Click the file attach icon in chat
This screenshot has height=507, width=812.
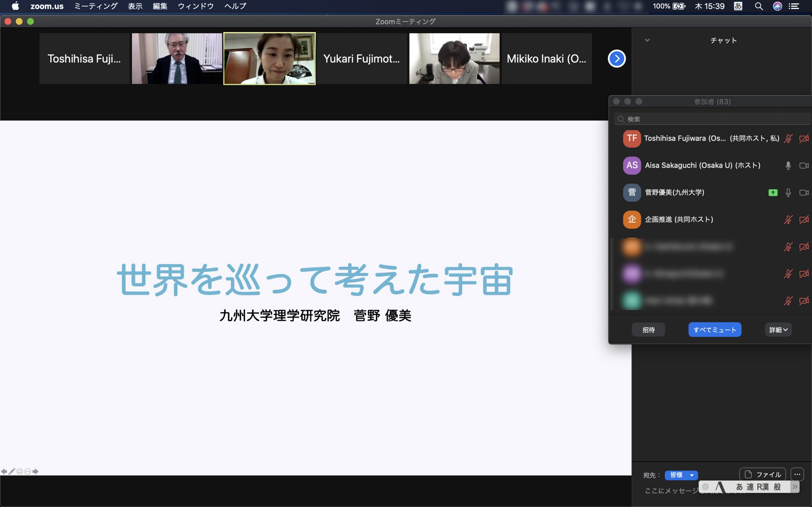point(762,474)
